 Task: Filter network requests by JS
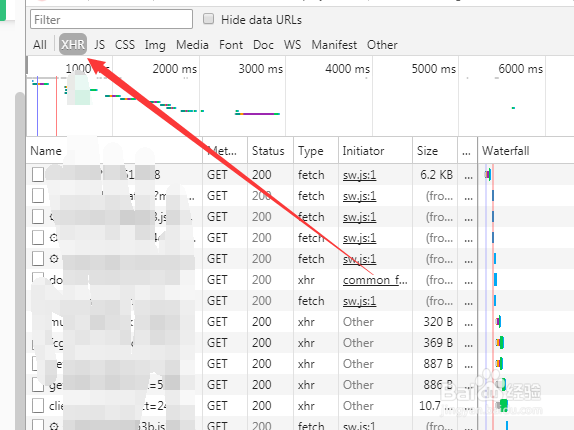(99, 45)
